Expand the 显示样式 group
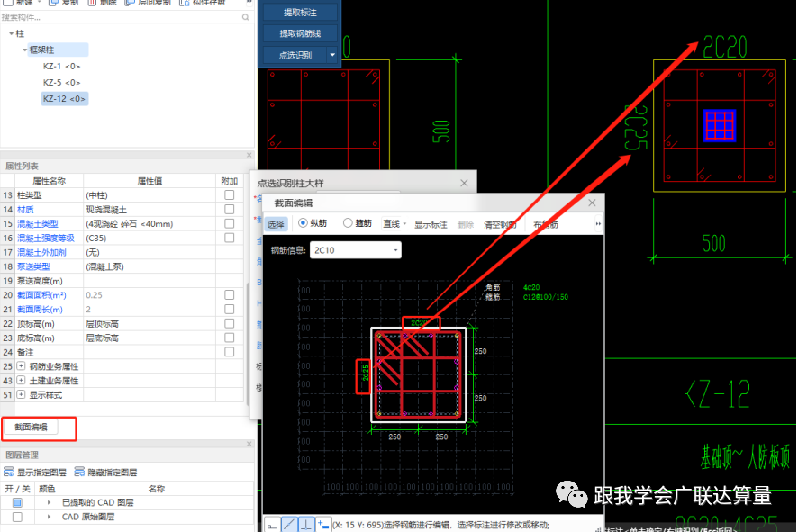 tap(21, 394)
